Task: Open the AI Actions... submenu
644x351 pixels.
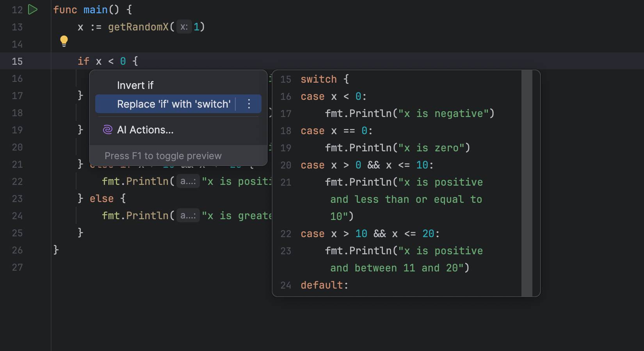Action: (x=145, y=129)
